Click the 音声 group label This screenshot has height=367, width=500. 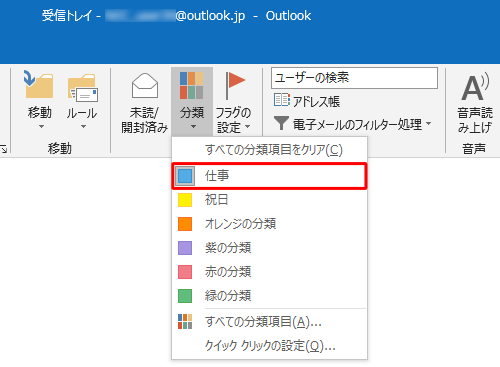pyautogui.click(x=474, y=148)
